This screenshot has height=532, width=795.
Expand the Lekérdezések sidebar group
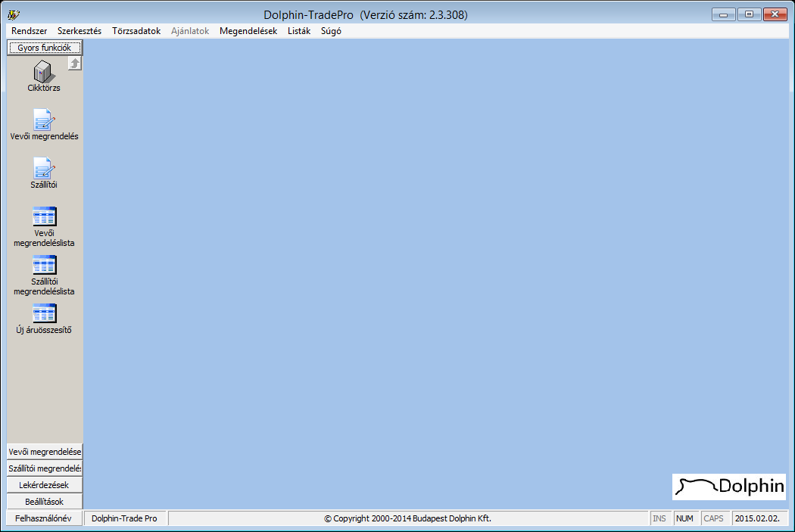(45, 485)
